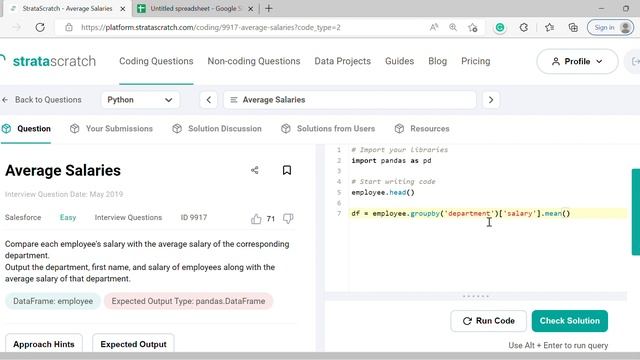Switch to the Resources tab

422,129
